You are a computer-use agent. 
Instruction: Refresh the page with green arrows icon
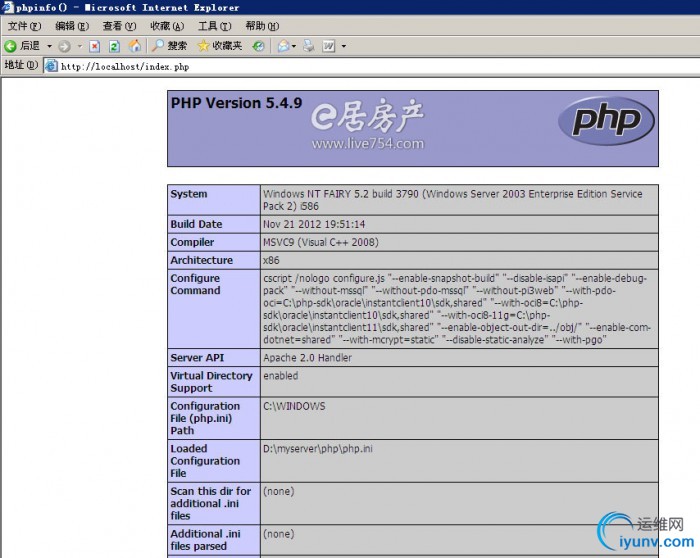point(114,46)
